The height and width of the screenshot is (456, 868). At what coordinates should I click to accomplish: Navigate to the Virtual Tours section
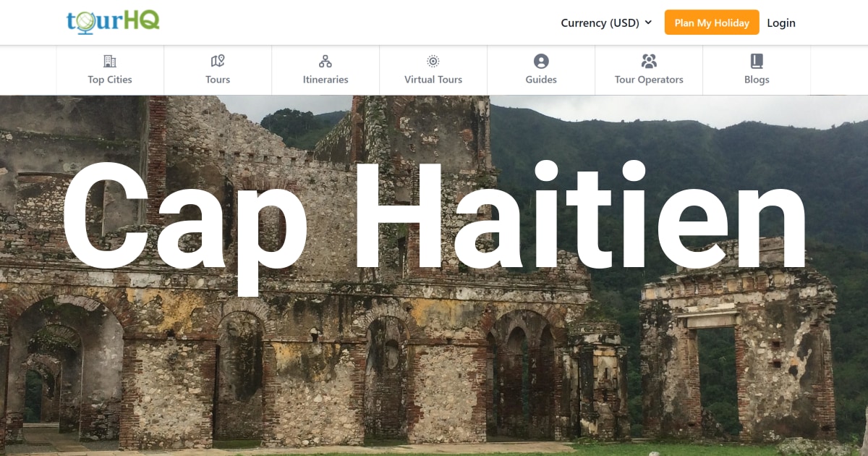[433, 80]
